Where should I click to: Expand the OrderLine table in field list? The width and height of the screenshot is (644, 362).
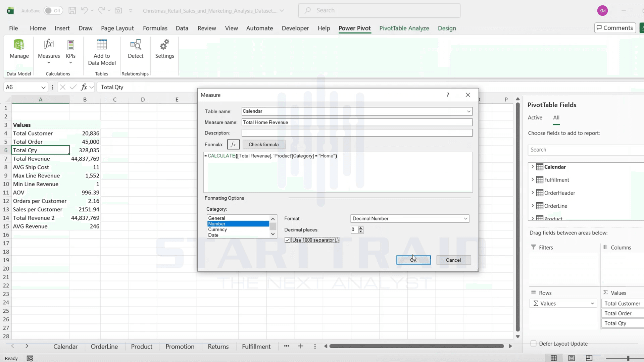(533, 206)
